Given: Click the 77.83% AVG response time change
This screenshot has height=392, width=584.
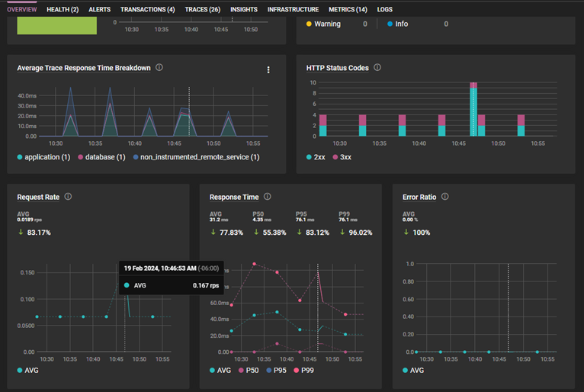Looking at the screenshot, I should tap(231, 233).
